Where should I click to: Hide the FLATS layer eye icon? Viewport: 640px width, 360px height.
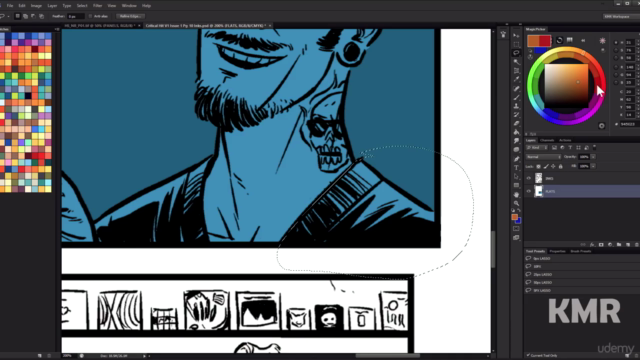529,191
